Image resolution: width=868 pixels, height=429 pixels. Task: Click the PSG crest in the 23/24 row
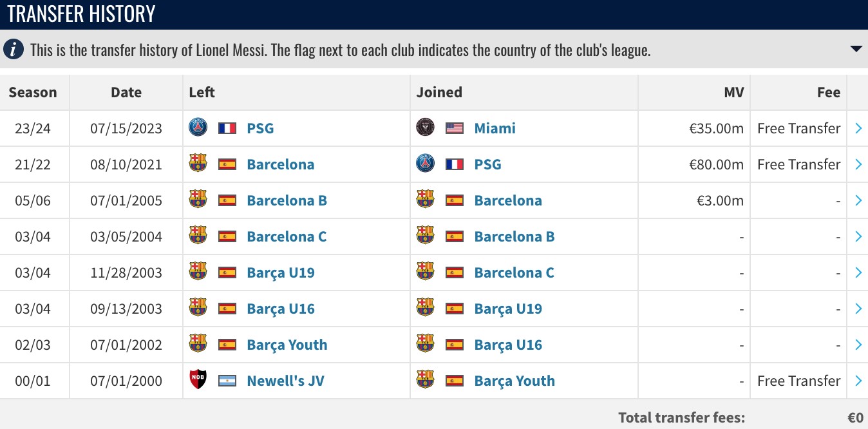coord(198,128)
